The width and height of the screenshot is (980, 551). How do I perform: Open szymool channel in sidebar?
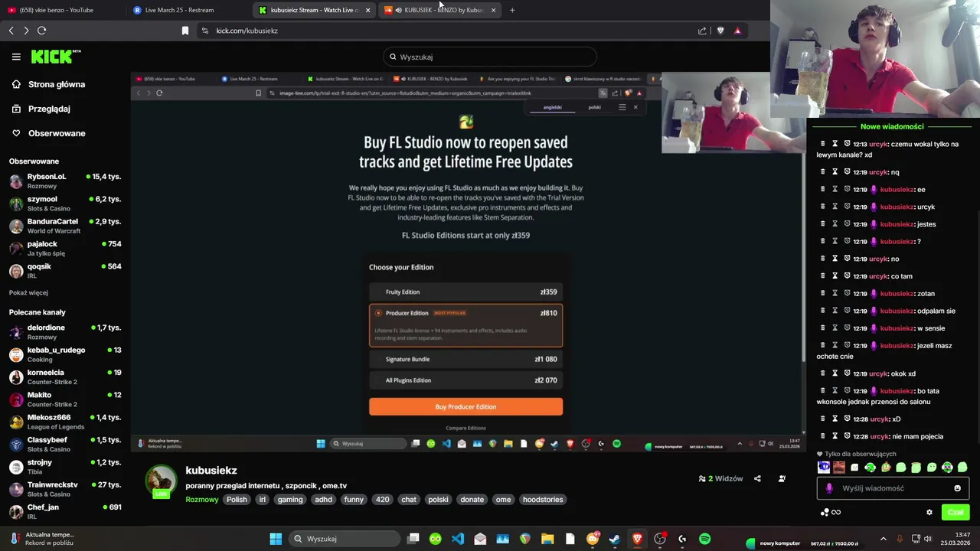coord(65,203)
